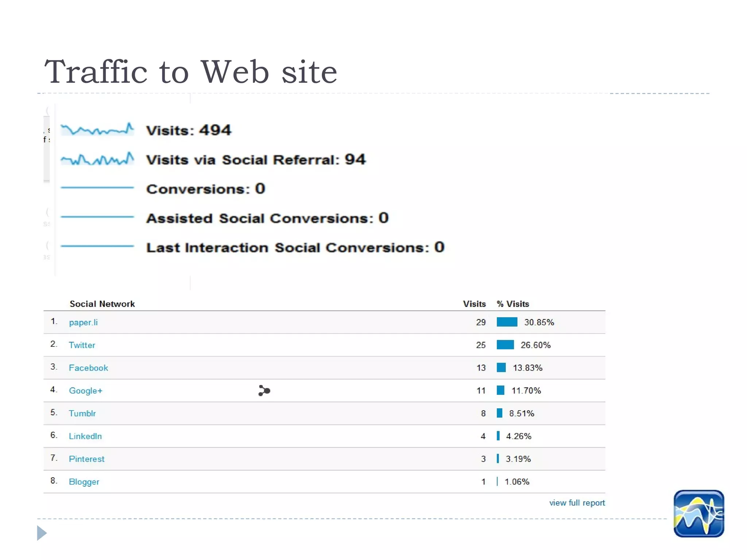
Task: Open the Pinterest social network link
Action: [x=86, y=459]
